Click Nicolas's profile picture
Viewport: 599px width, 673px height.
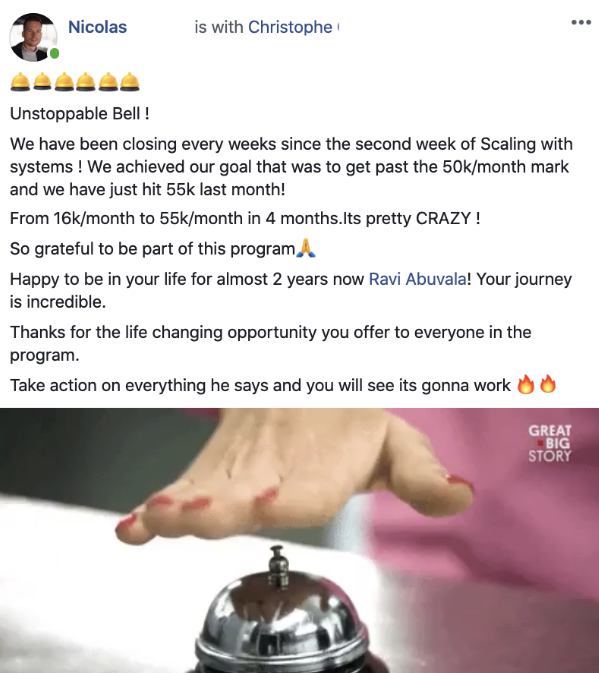[x=33, y=37]
